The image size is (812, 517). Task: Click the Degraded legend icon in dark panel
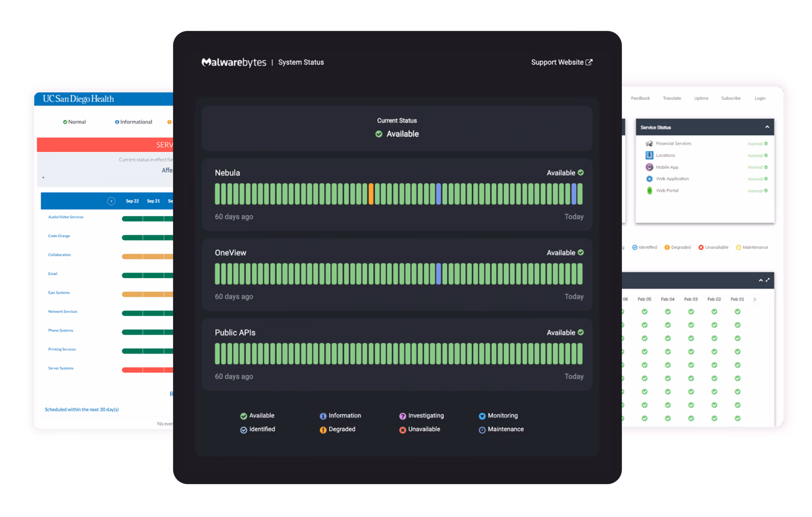[x=323, y=430]
